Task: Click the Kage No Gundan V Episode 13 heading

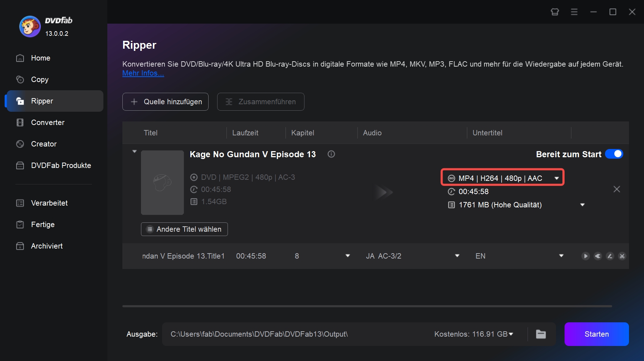Action: 253,154
